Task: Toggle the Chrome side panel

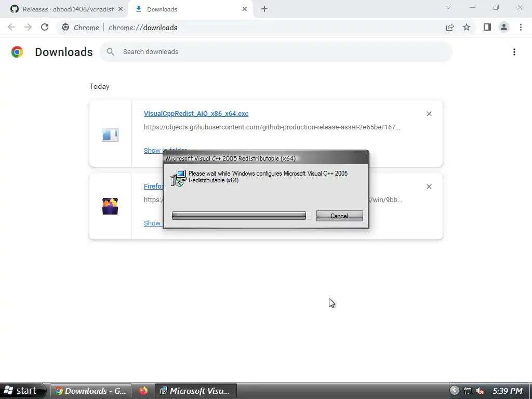Action: [x=487, y=28]
